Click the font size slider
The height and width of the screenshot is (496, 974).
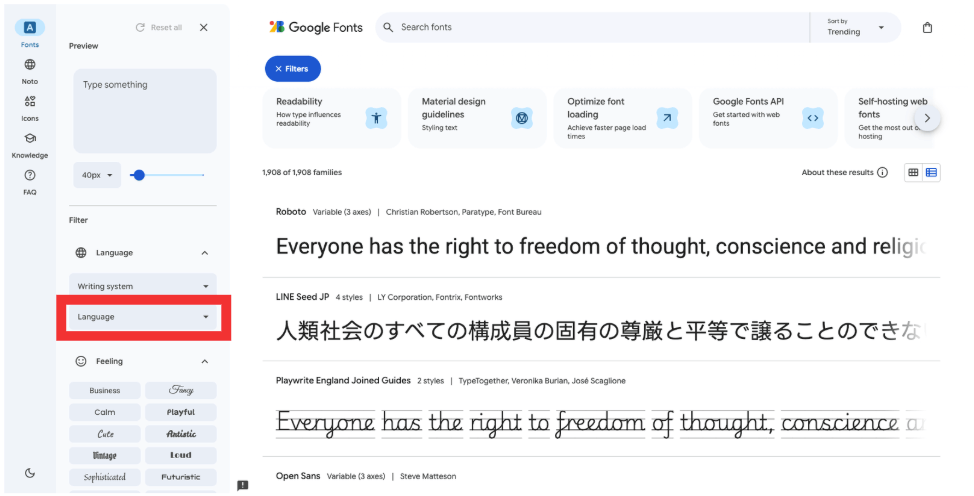click(170, 175)
